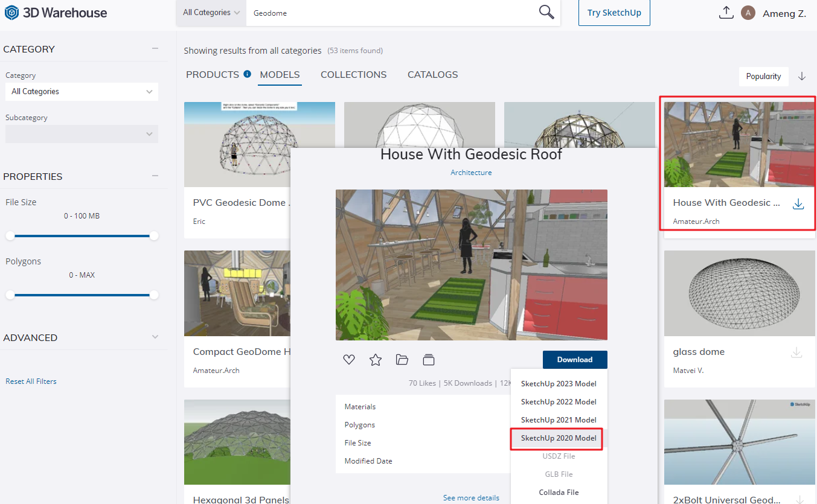
Task: Click the File Size slider right handle
Action: pos(154,235)
